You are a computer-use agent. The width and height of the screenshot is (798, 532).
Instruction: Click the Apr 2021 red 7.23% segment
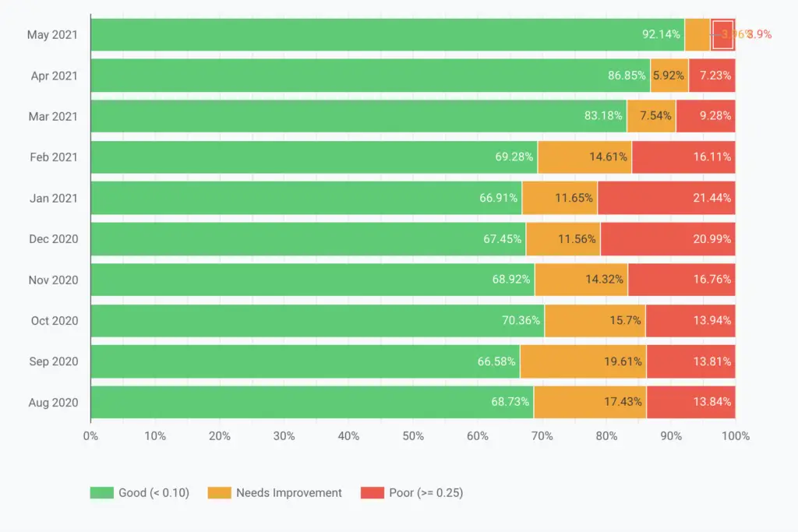pos(712,76)
